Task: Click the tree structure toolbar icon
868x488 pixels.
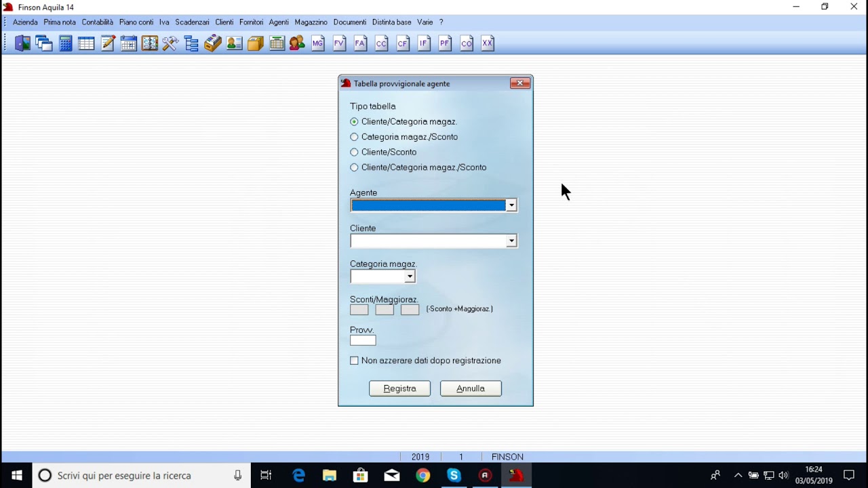Action: [192, 43]
